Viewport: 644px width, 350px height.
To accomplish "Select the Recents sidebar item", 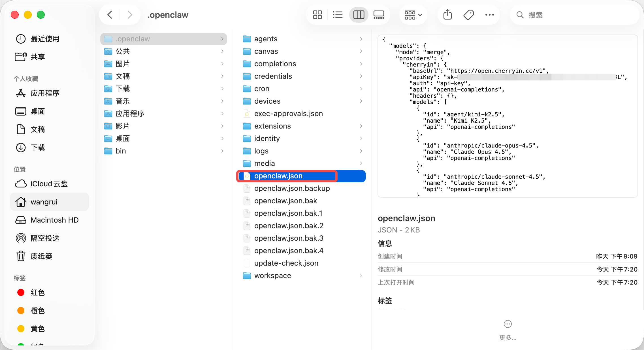I will [x=45, y=39].
